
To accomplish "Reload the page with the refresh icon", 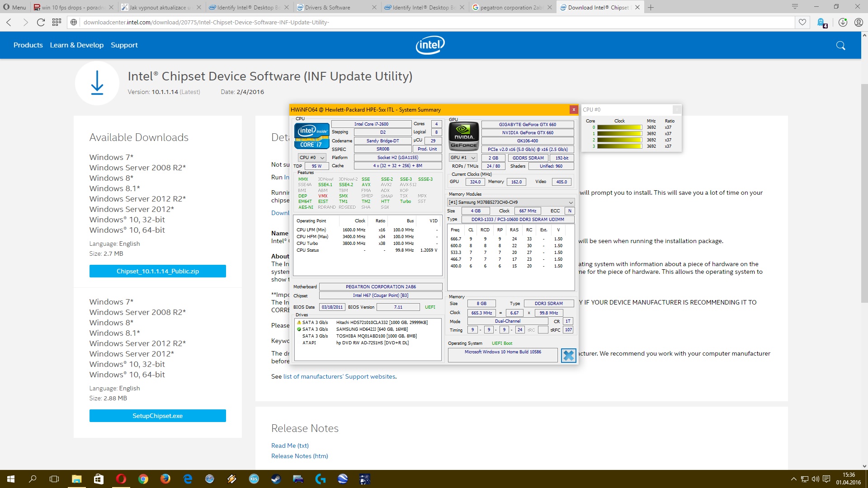I will (41, 22).
